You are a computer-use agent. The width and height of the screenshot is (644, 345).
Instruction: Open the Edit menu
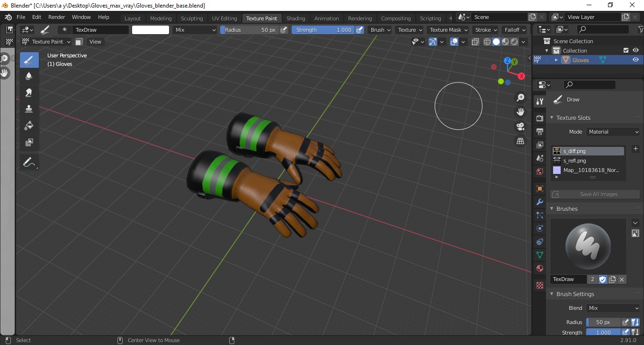tap(36, 17)
